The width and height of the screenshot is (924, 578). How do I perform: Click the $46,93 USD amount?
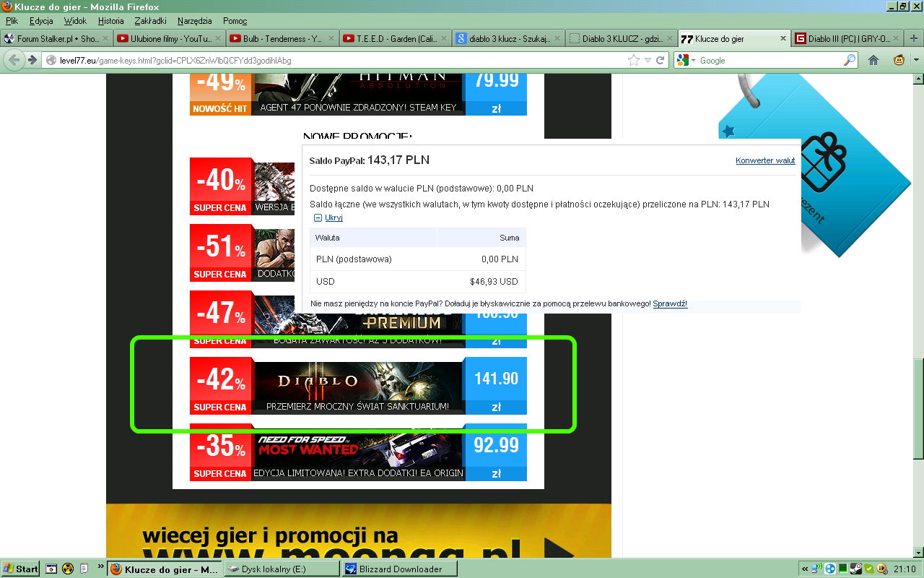(x=494, y=281)
